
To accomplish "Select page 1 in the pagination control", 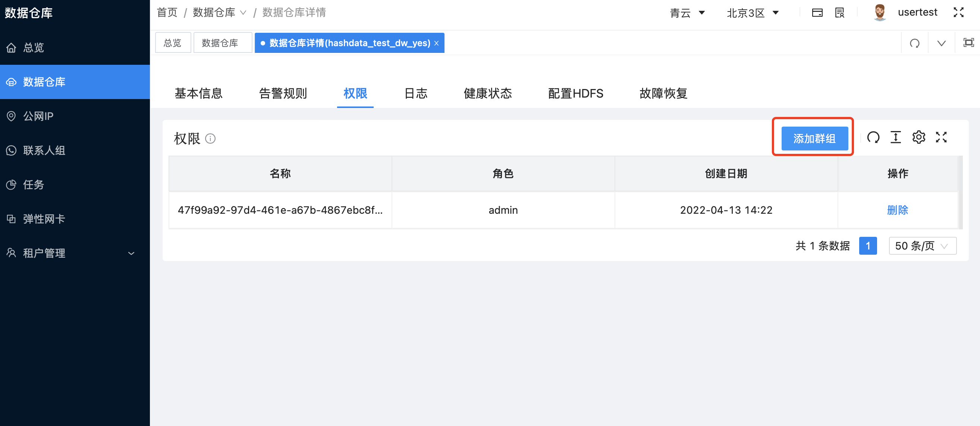I will [868, 246].
